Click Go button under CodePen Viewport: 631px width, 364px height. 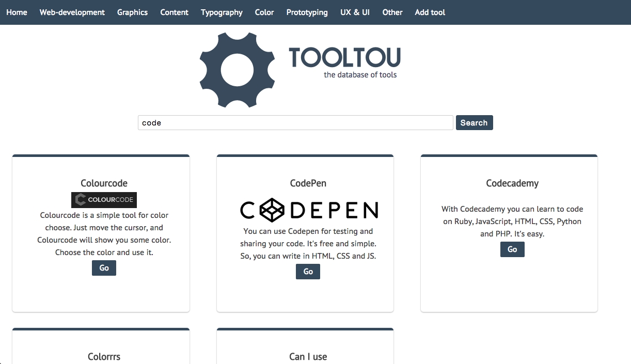click(x=308, y=272)
